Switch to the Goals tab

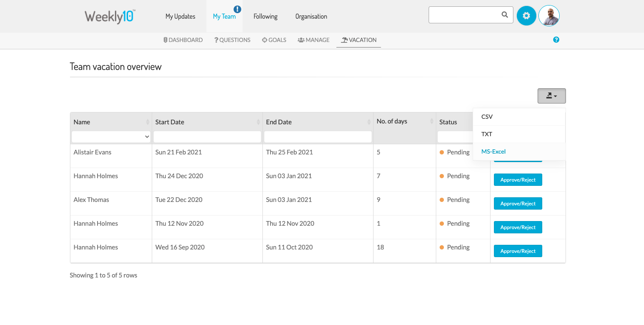(274, 40)
